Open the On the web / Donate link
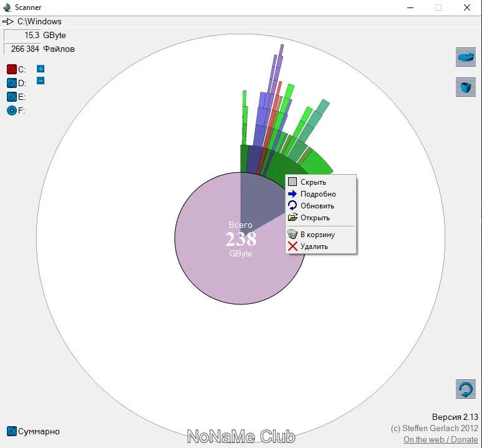 440,439
